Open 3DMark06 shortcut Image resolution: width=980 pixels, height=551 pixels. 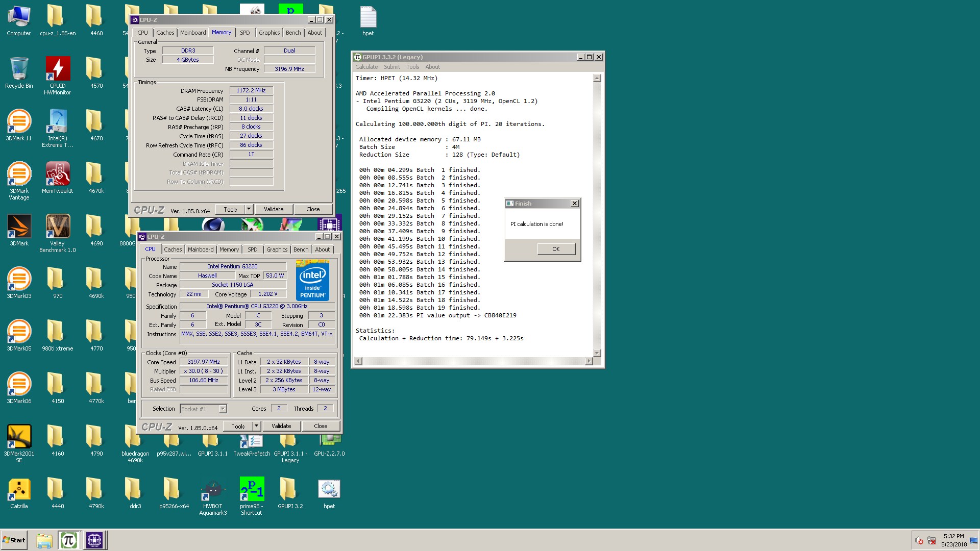coord(19,388)
